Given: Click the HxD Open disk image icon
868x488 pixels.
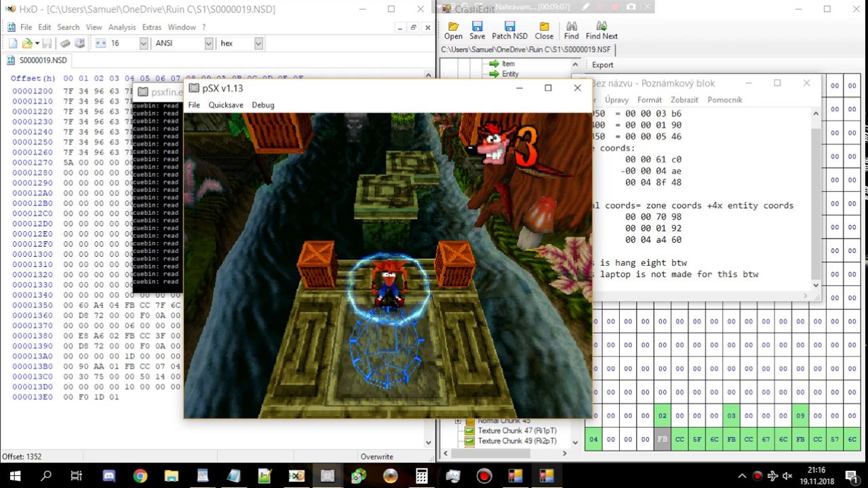Looking at the screenshot, I should click(x=79, y=43).
